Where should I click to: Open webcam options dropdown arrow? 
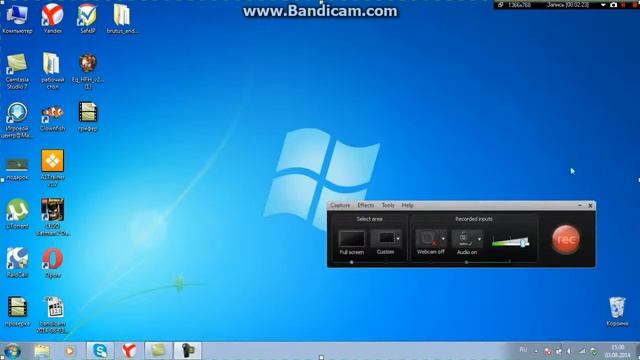tap(443, 239)
